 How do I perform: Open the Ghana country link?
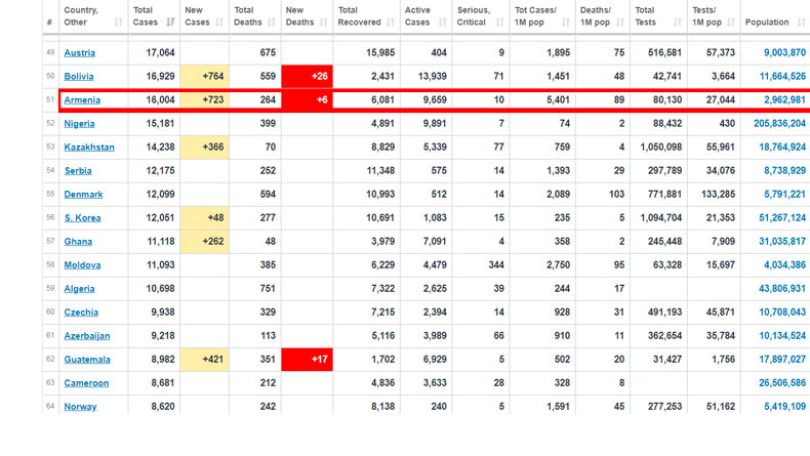78,242
